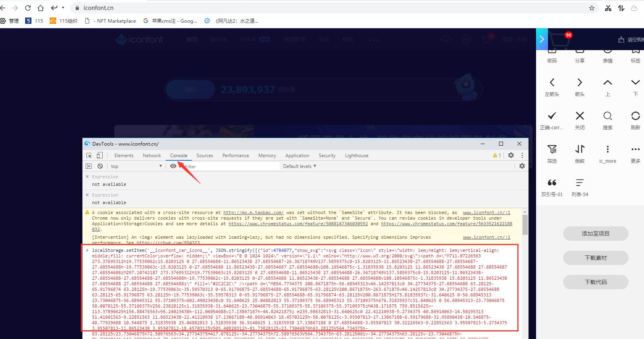This screenshot has width=644, height=339.
Task: Click the browser address bar iconfont.cn
Action: tap(331, 8)
